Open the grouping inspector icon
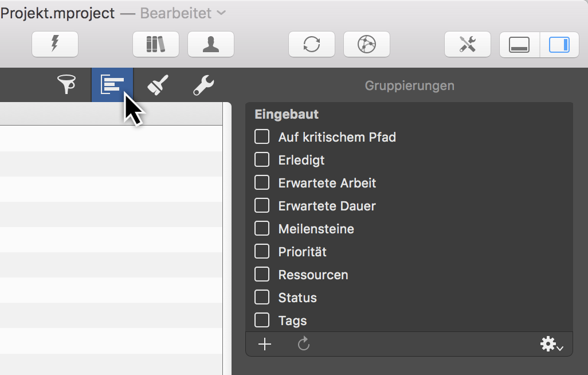The height and width of the screenshot is (375, 588). (112, 84)
